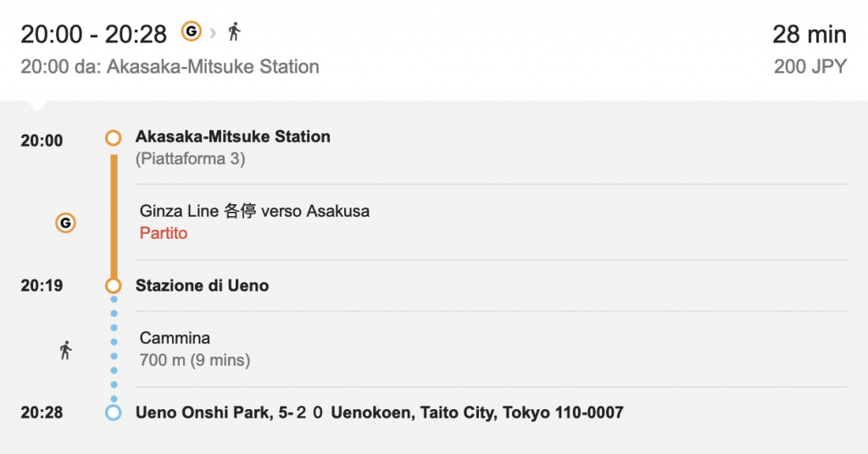Click the blue Ueno Onshi Park destination circle
This screenshot has height=454, width=868.
point(114,412)
